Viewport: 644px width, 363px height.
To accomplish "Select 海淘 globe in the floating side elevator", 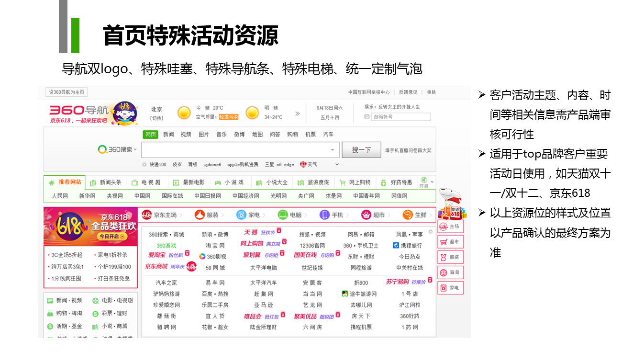I will (x=450, y=272).
